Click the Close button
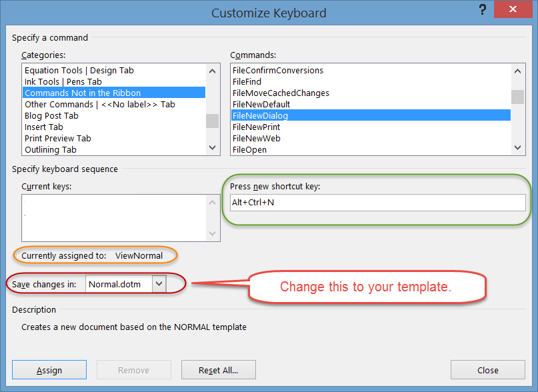Image resolution: width=538 pixels, height=392 pixels. (487, 369)
